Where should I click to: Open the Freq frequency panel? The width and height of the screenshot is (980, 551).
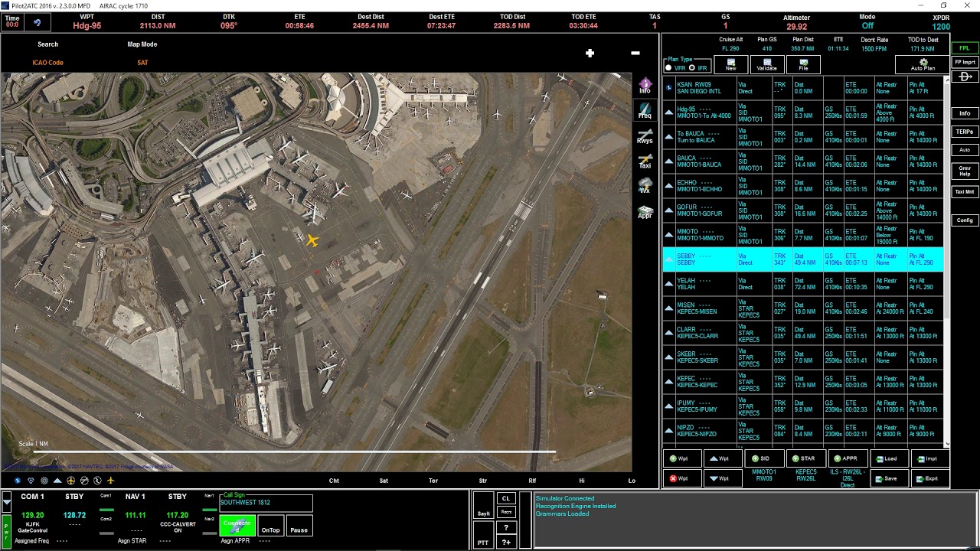click(x=645, y=112)
